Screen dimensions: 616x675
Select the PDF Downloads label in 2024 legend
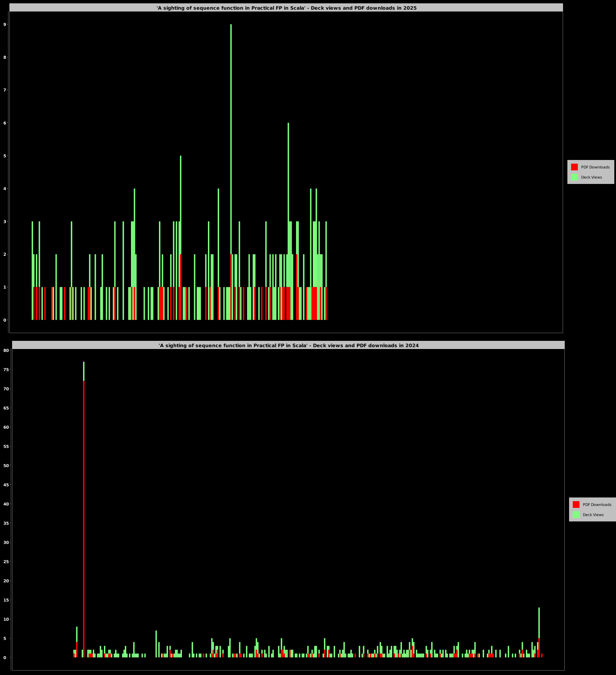point(597,505)
